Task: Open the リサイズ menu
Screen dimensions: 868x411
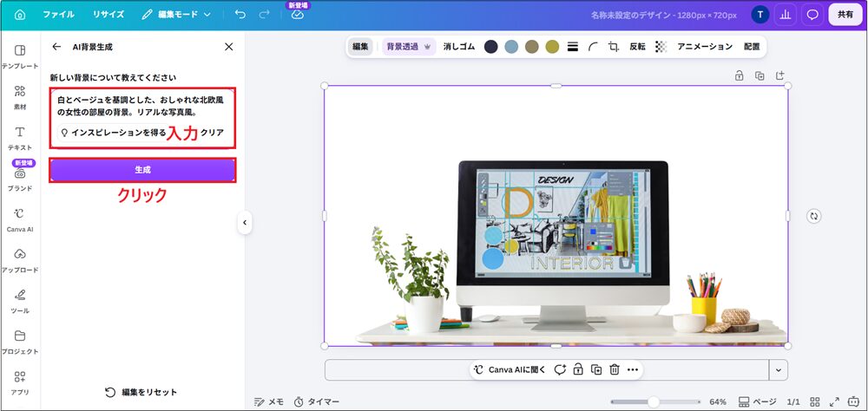Action: click(x=108, y=15)
